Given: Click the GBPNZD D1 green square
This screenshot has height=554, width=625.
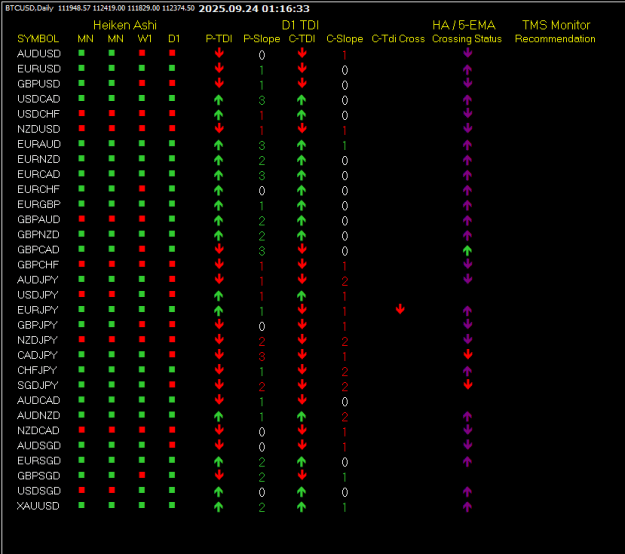Looking at the screenshot, I should (172, 234).
